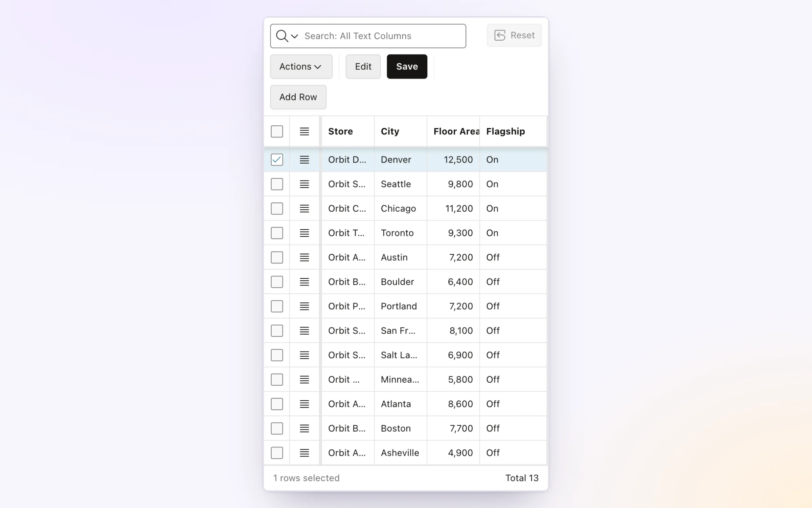This screenshot has height=508, width=812.
Task: Select the 6,400 floor area cell
Action: (x=453, y=281)
